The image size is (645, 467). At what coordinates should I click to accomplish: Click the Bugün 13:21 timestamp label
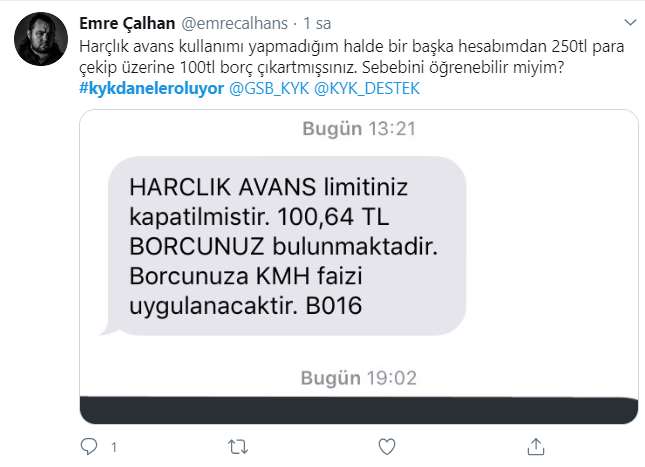pyautogui.click(x=359, y=129)
